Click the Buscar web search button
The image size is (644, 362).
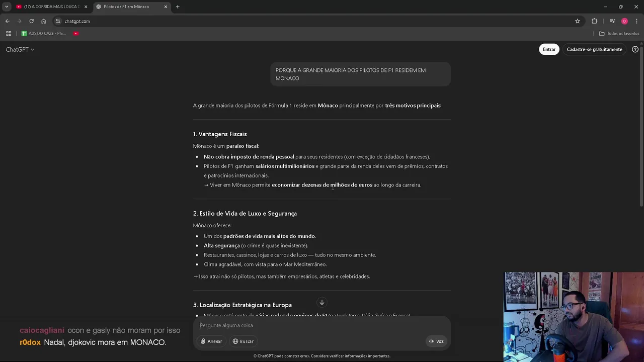tap(243, 341)
